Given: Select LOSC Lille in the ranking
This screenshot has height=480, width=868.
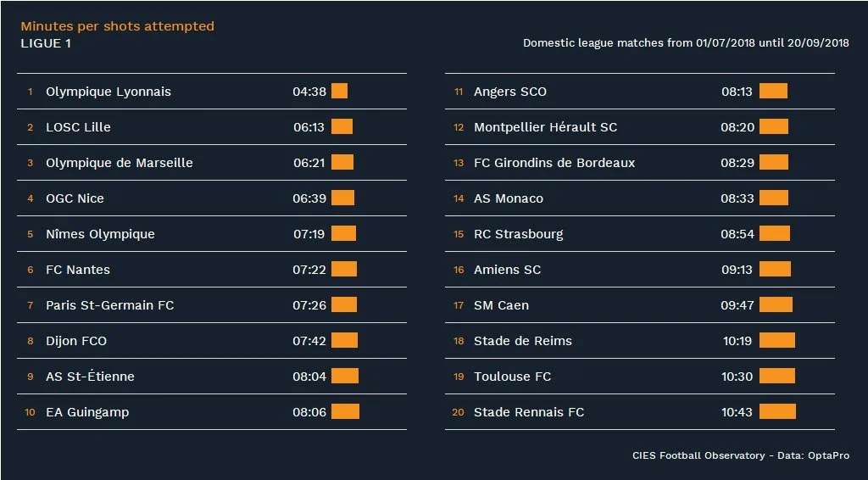Looking at the screenshot, I should pos(78,127).
